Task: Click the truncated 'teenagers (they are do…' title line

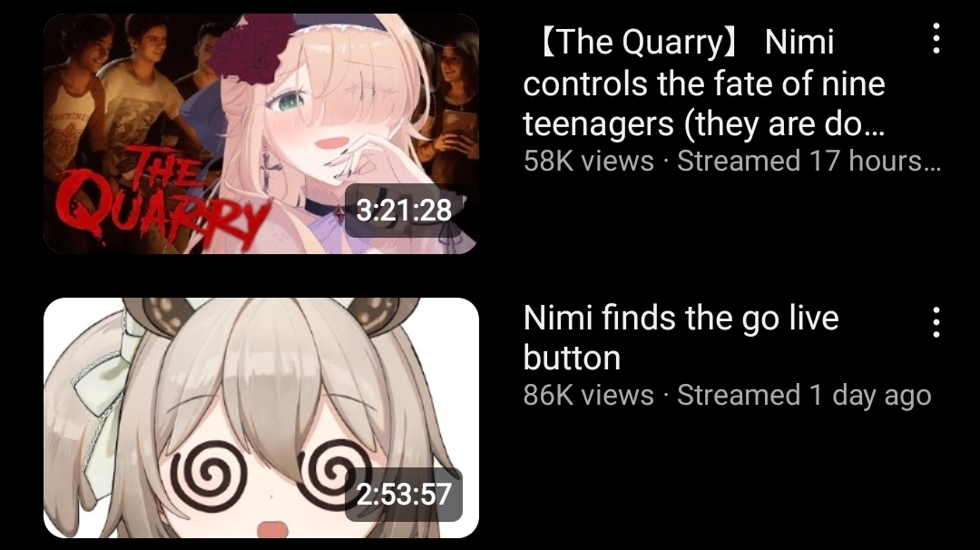Action: point(704,123)
